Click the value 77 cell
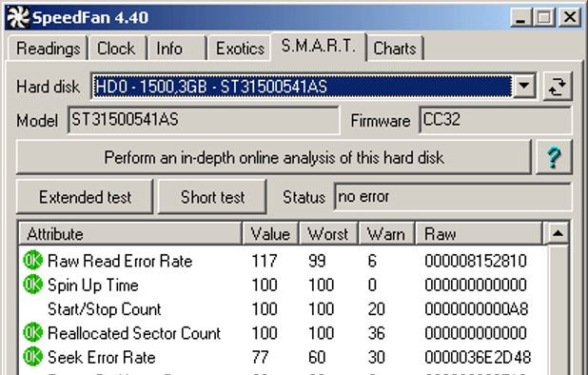 pyautogui.click(x=260, y=357)
